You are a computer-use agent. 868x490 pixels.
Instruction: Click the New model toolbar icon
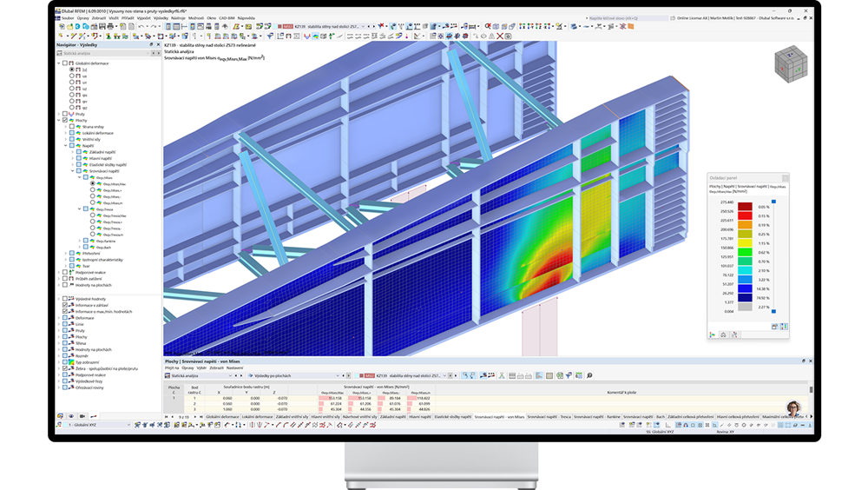pos(62,26)
